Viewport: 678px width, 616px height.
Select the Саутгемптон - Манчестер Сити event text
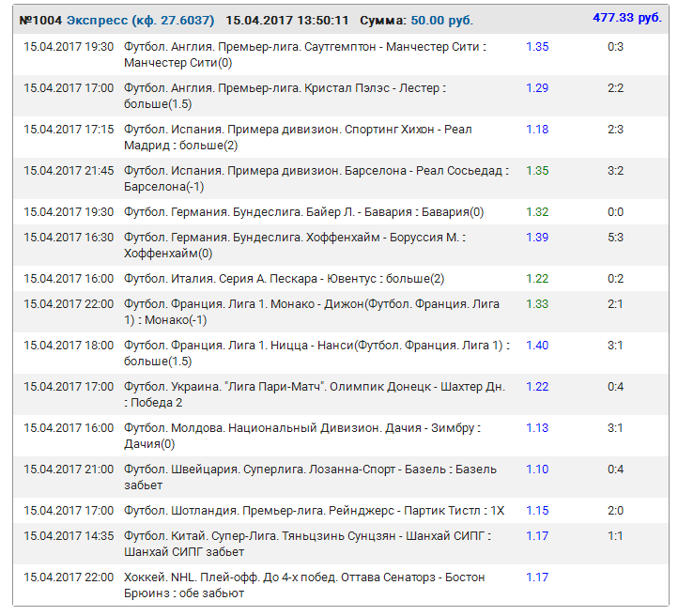[305, 54]
